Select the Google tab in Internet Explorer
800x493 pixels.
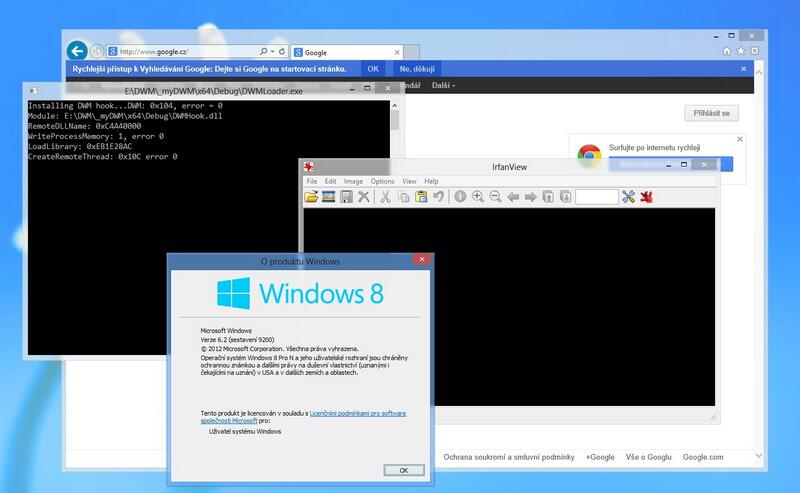coord(347,53)
